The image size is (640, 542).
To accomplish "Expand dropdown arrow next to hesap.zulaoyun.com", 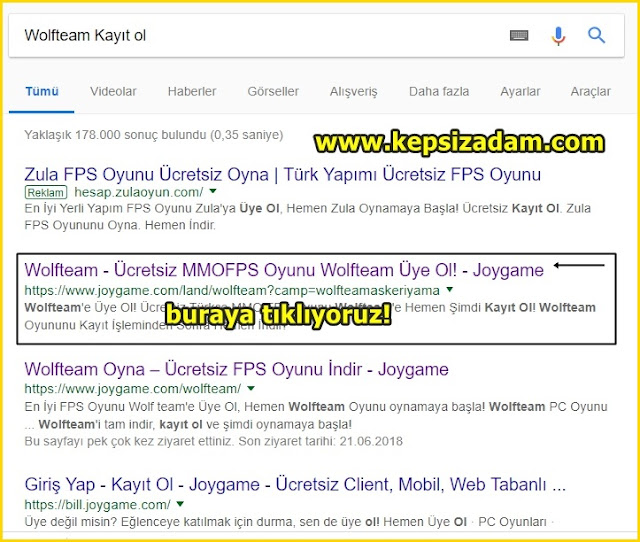I will pos(213,191).
